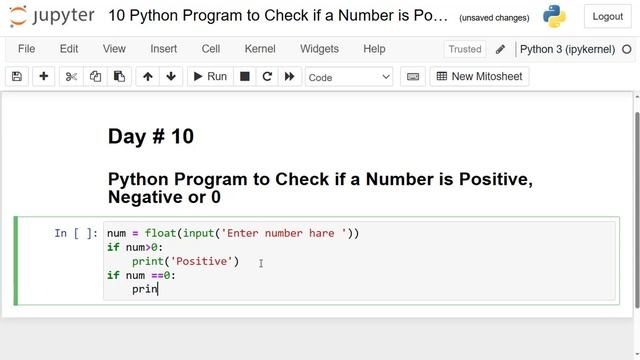The image size is (640, 360).
Task: Click the 'if num>0:' code line
Action: 135,247
